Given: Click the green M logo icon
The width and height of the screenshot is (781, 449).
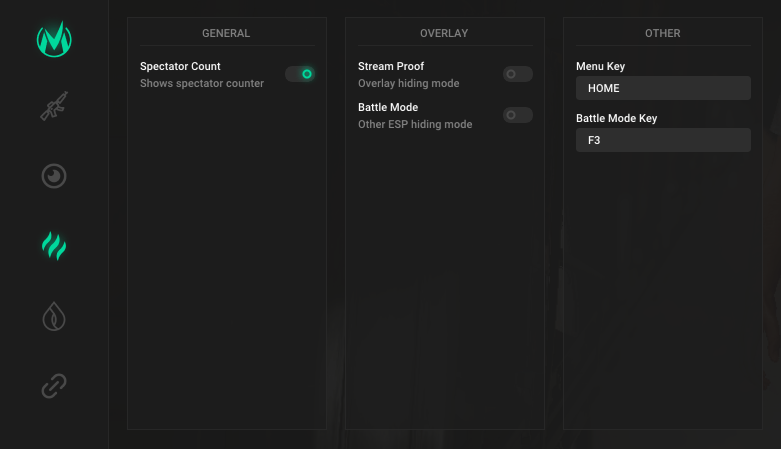Looking at the screenshot, I should 54,39.
